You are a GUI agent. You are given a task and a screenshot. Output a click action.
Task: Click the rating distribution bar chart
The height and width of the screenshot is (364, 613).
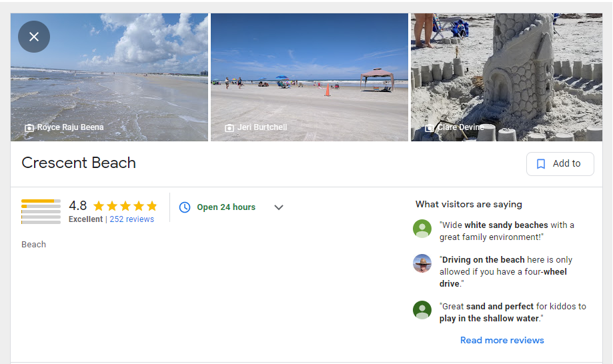[x=41, y=212]
